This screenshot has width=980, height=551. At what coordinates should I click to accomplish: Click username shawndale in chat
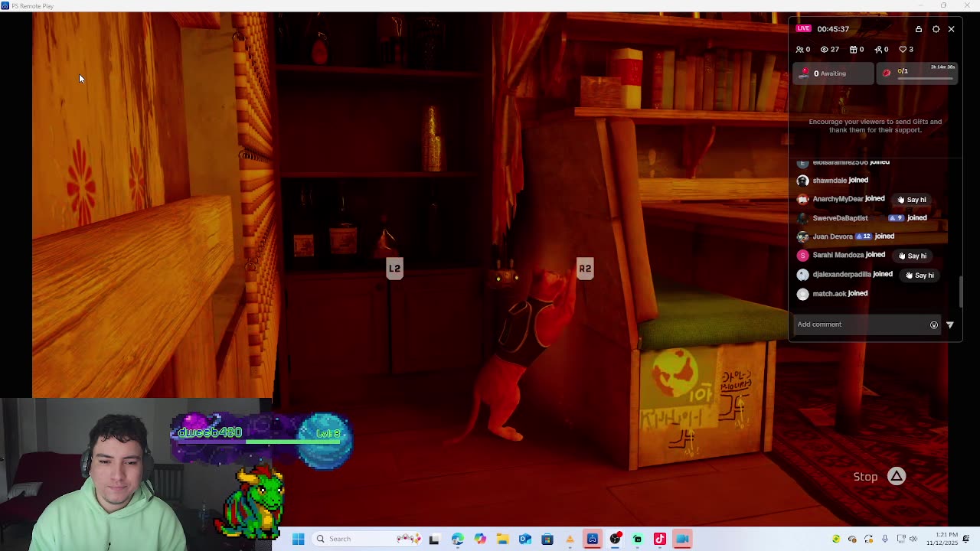[x=829, y=181]
